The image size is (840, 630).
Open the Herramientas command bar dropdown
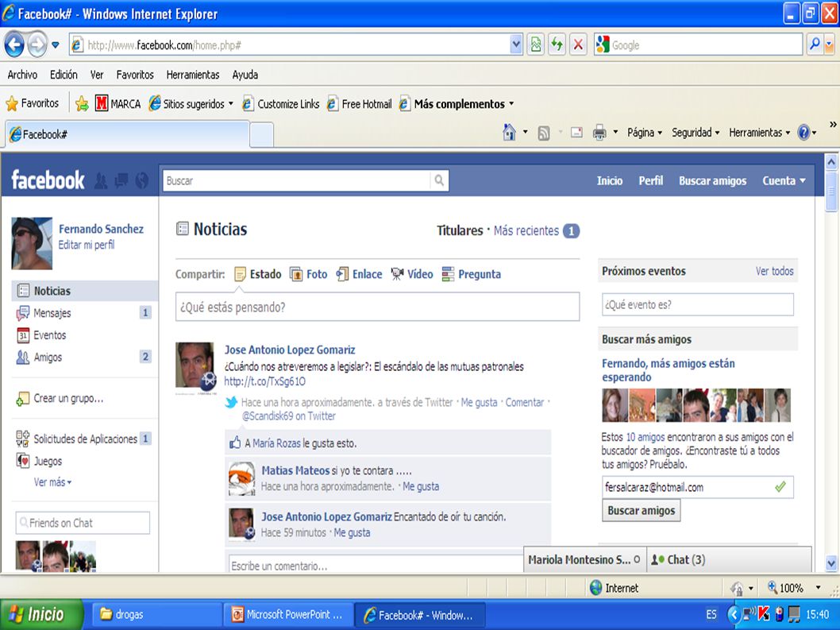[x=759, y=133]
